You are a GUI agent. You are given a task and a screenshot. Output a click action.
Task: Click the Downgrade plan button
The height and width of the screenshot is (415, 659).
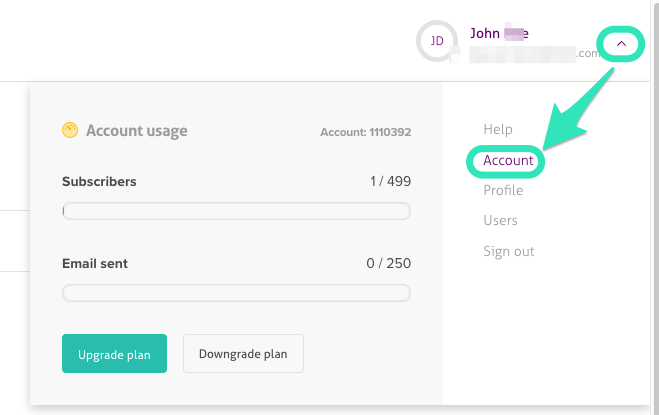pos(243,354)
